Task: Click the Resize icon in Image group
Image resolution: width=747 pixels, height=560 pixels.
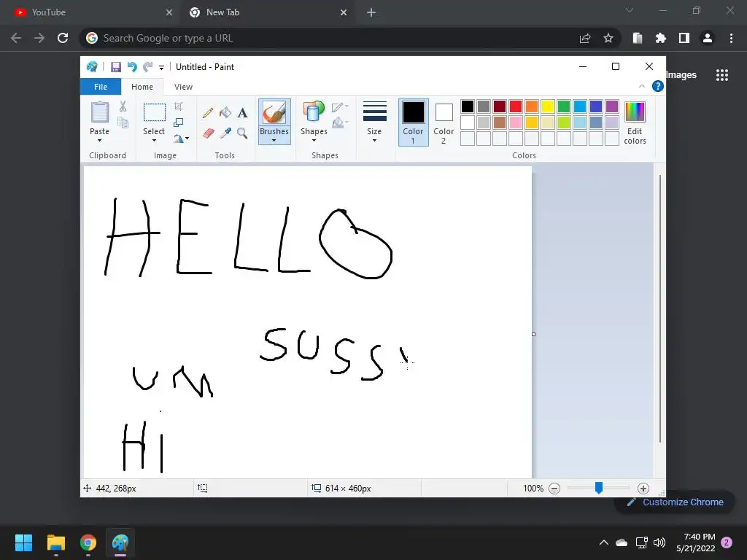Action: point(178,122)
